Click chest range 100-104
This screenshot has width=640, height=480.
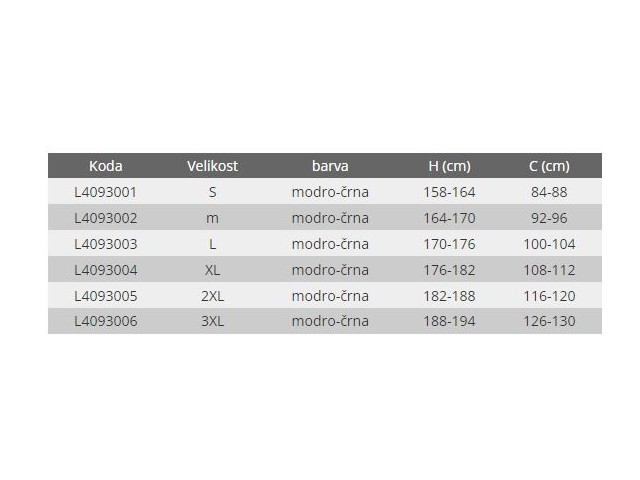548,244
